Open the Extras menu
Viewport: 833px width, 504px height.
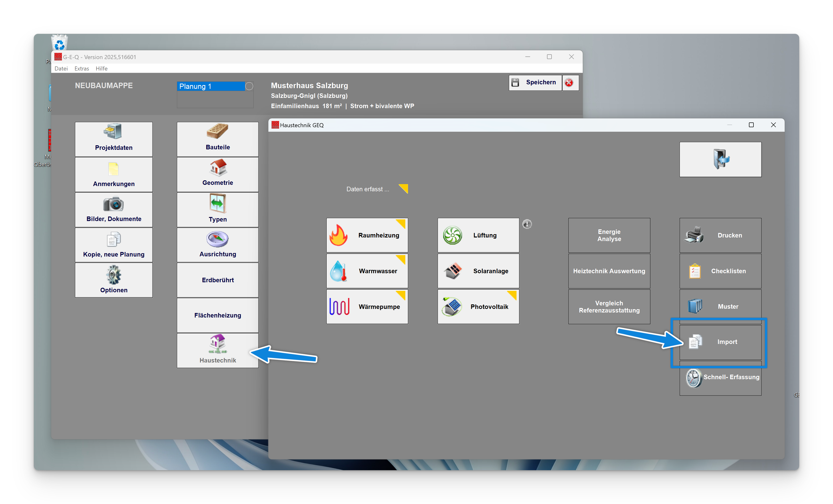coord(81,69)
